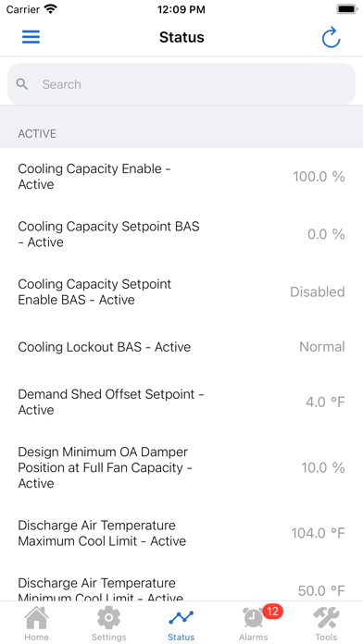Tap Design Minimum OA Damper Position row
This screenshot has height=644, width=363.
point(181,467)
